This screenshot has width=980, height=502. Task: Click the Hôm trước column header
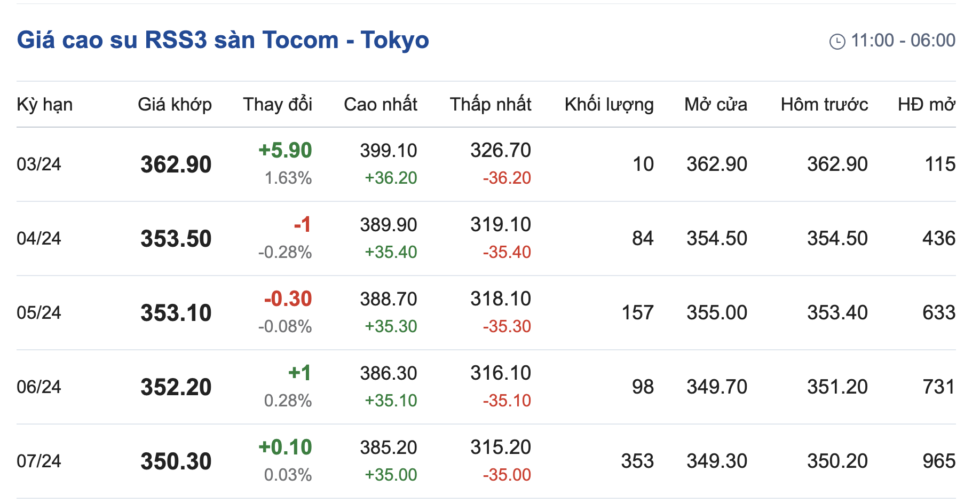(x=824, y=104)
